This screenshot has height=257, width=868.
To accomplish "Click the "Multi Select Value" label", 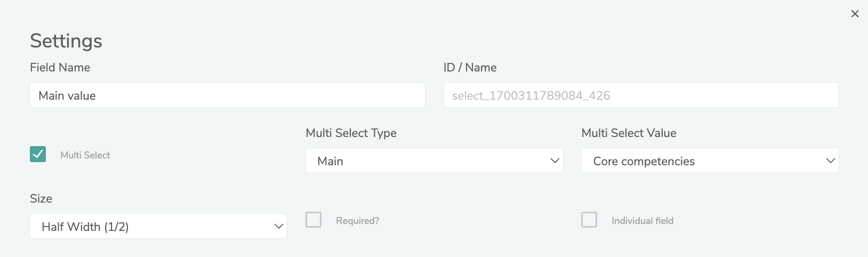I will pos(629,133).
